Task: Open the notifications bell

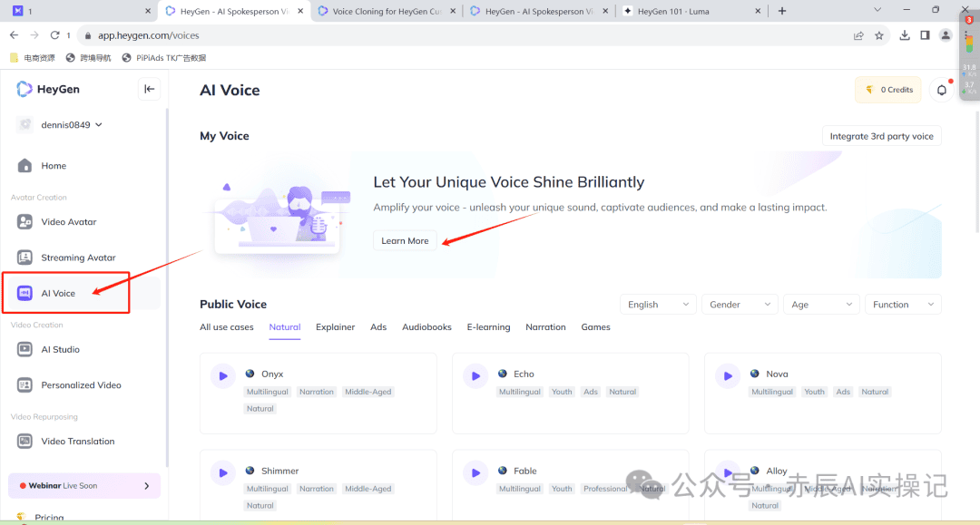Action: (x=942, y=90)
